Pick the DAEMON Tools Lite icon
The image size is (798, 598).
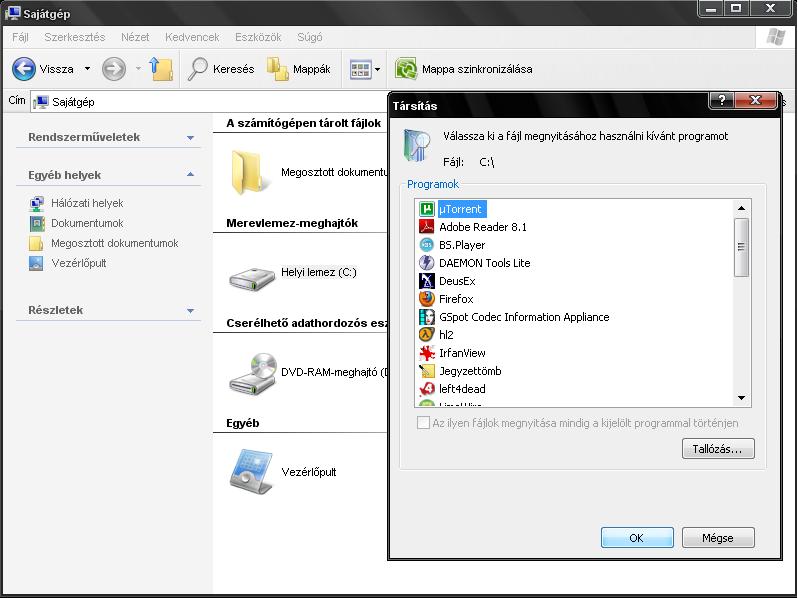coord(426,263)
